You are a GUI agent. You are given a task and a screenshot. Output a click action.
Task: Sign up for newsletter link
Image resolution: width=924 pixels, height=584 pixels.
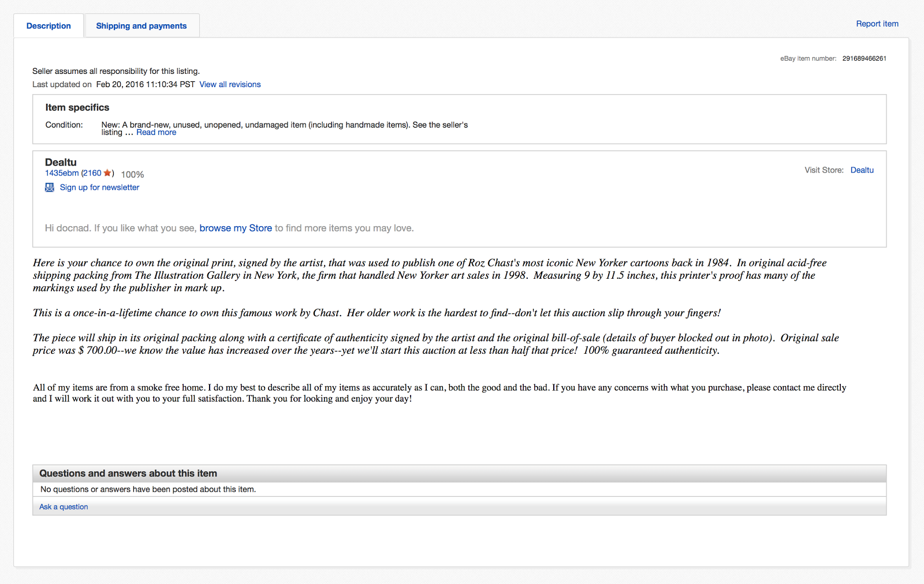pyautogui.click(x=99, y=188)
